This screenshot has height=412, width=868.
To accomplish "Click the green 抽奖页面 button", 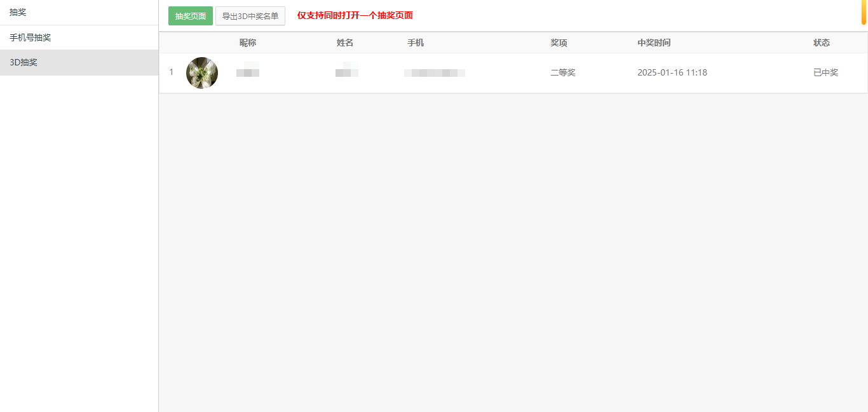I will 190,16.
